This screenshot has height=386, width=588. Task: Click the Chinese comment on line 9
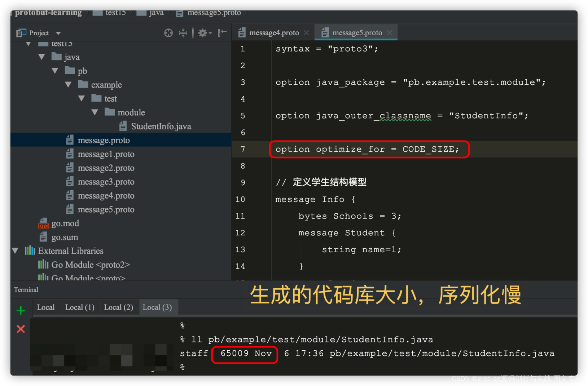tap(321, 182)
